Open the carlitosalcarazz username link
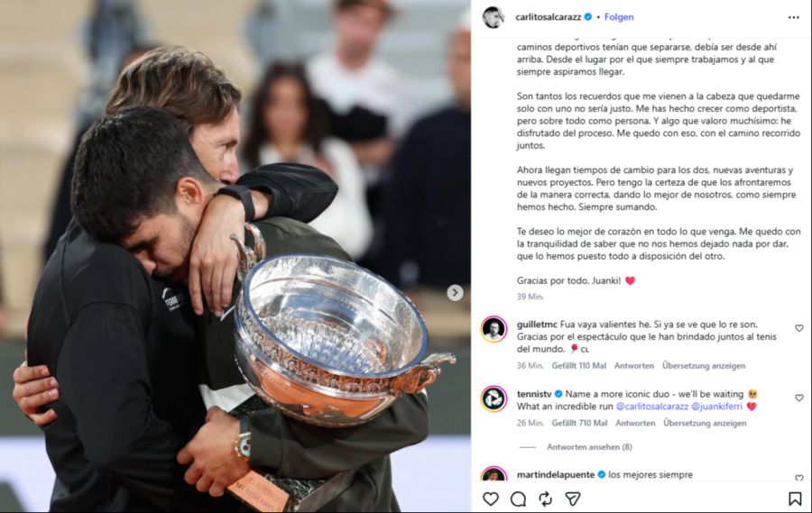 548,17
